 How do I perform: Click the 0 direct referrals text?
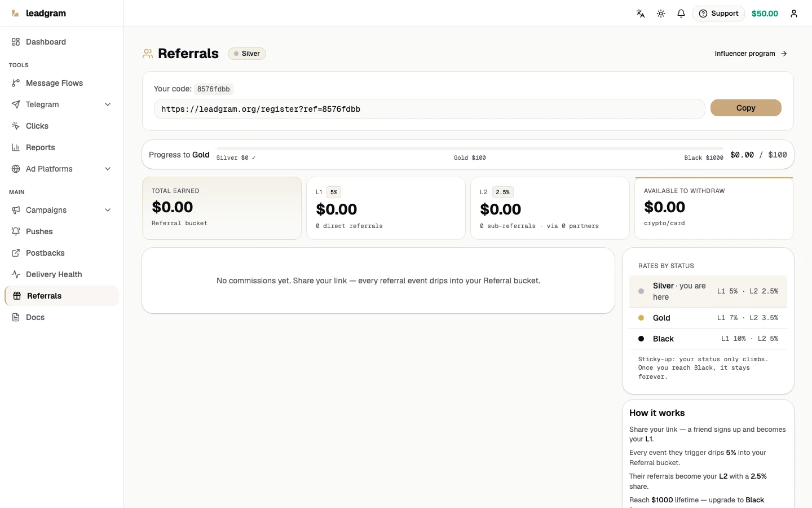(x=349, y=226)
